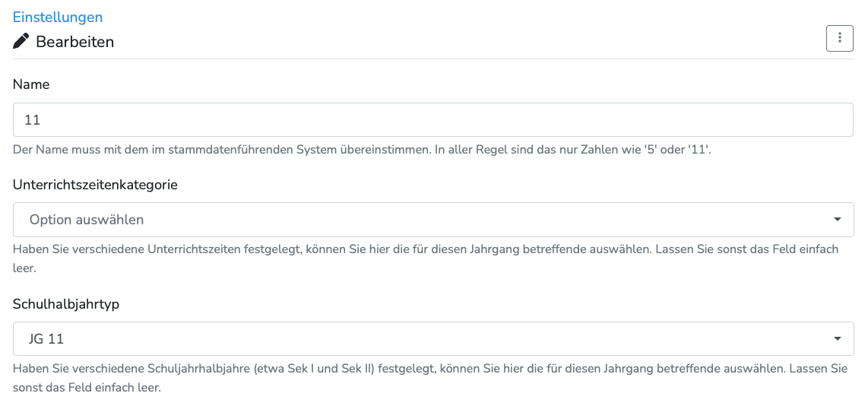
Task: Click the '11' value inside Name field
Action: click(32, 120)
